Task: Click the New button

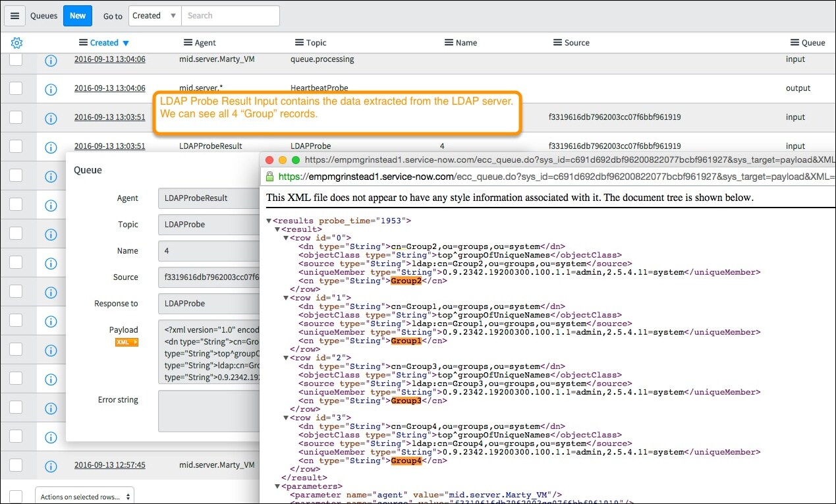Action: [x=77, y=15]
